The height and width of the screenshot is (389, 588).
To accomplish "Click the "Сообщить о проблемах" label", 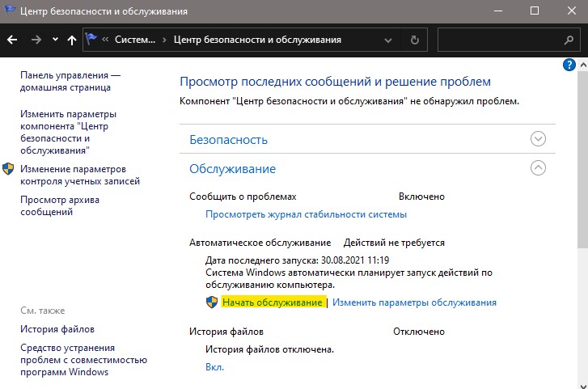I will tap(243, 197).
